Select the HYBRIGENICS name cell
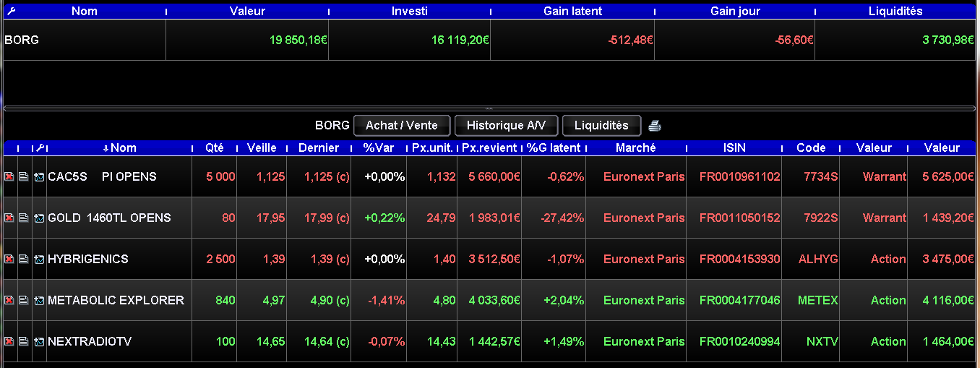Screen dimensions: 980x368 click(119, 260)
